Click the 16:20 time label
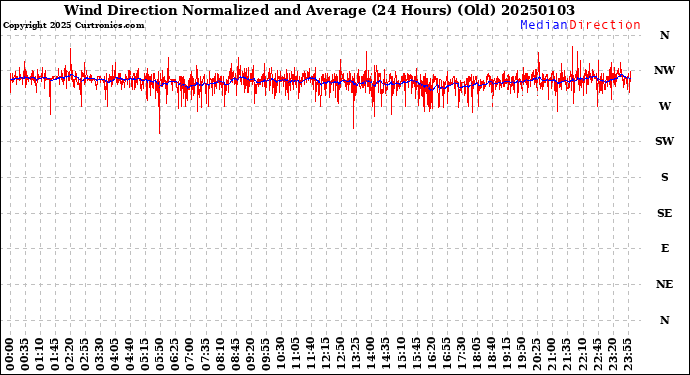The width and height of the screenshot is (690, 375). point(431,354)
